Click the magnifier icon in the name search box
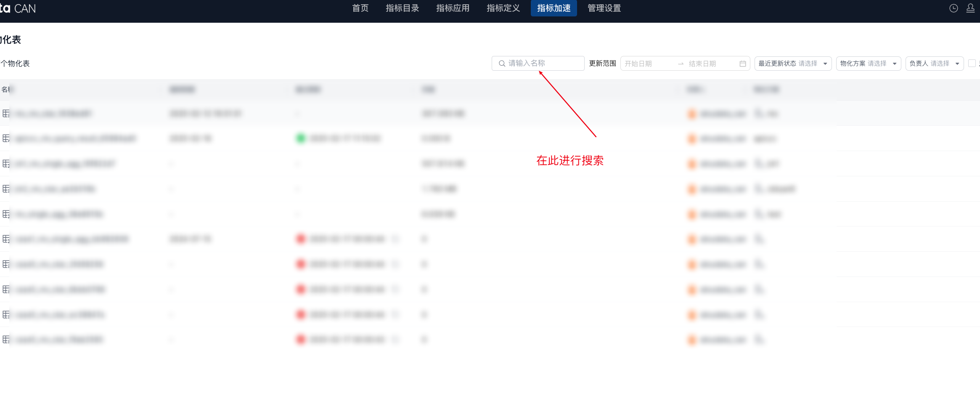The width and height of the screenshot is (980, 404). (502, 64)
